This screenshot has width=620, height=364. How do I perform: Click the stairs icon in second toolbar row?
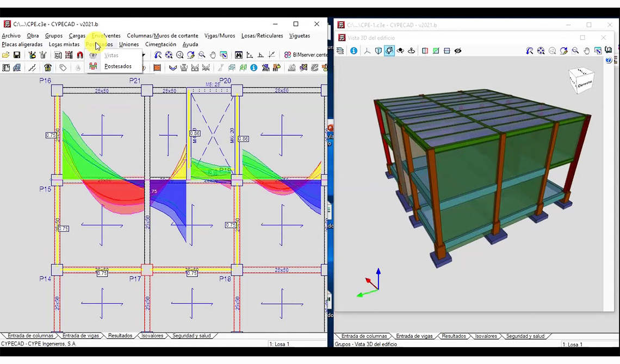(x=32, y=68)
